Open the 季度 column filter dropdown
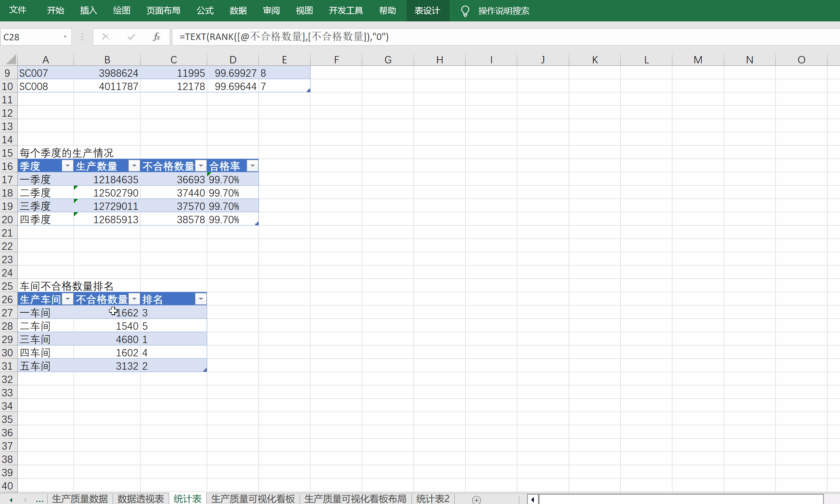 tap(67, 166)
